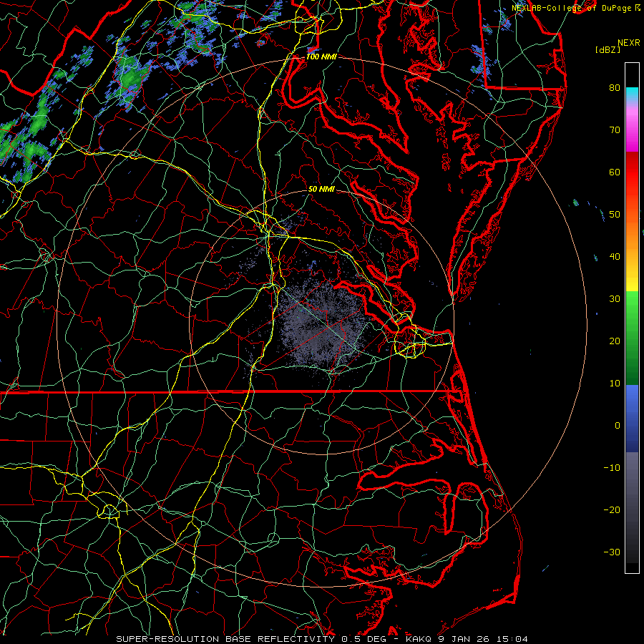Screen dimensions: 644x644
Task: Click the 50 NMI range ring label
Action: [x=321, y=189]
